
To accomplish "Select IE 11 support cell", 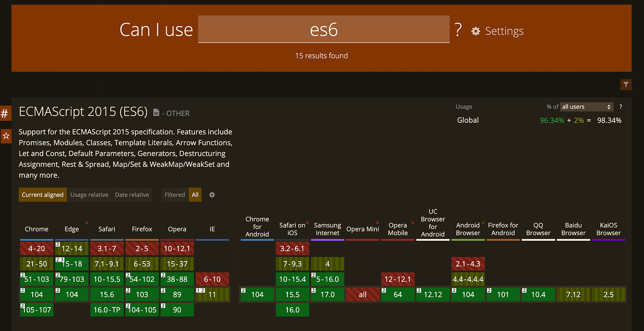I will (212, 295).
